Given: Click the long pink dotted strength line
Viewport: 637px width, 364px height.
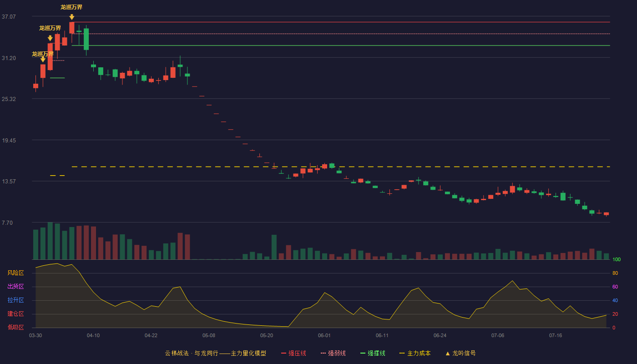Looking at the screenshot, I should click(341, 34).
